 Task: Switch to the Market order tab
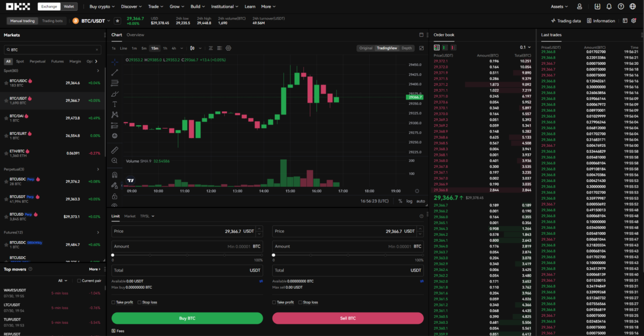(130, 215)
